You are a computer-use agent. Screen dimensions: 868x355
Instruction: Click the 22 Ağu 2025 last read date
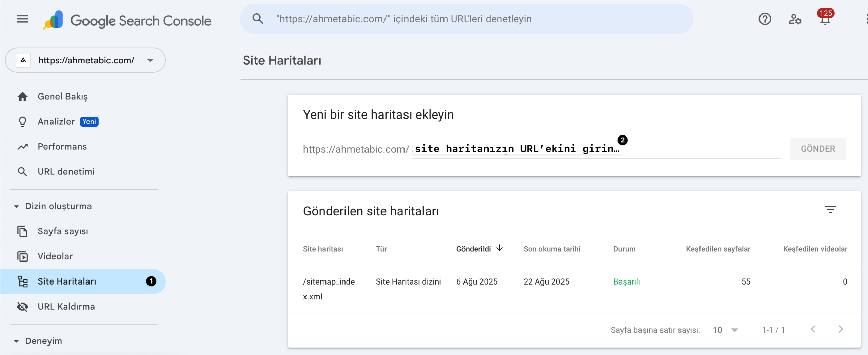546,282
